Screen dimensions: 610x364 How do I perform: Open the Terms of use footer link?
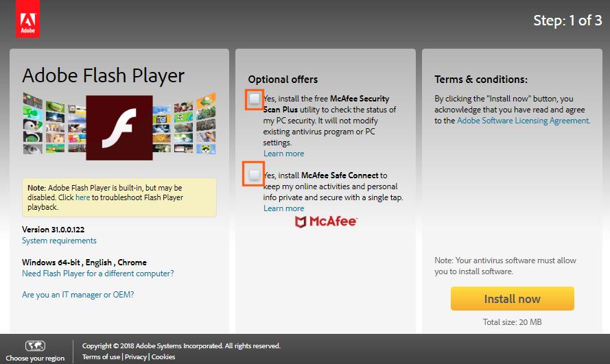101,356
